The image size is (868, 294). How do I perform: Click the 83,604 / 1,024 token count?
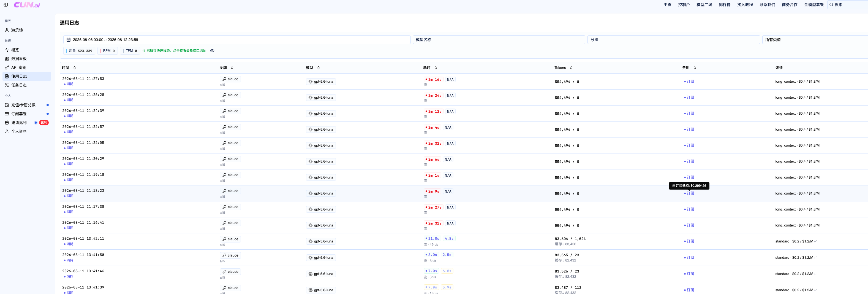tap(570, 239)
